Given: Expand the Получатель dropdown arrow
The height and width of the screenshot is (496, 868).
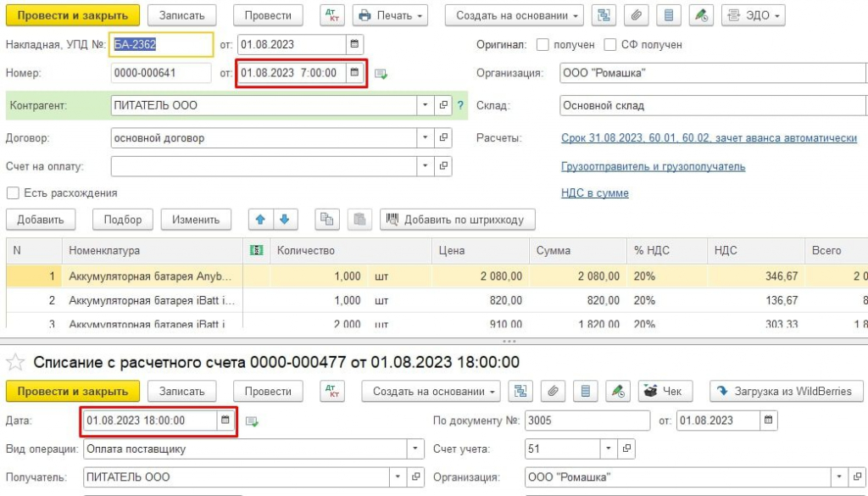Looking at the screenshot, I should pos(398,477).
